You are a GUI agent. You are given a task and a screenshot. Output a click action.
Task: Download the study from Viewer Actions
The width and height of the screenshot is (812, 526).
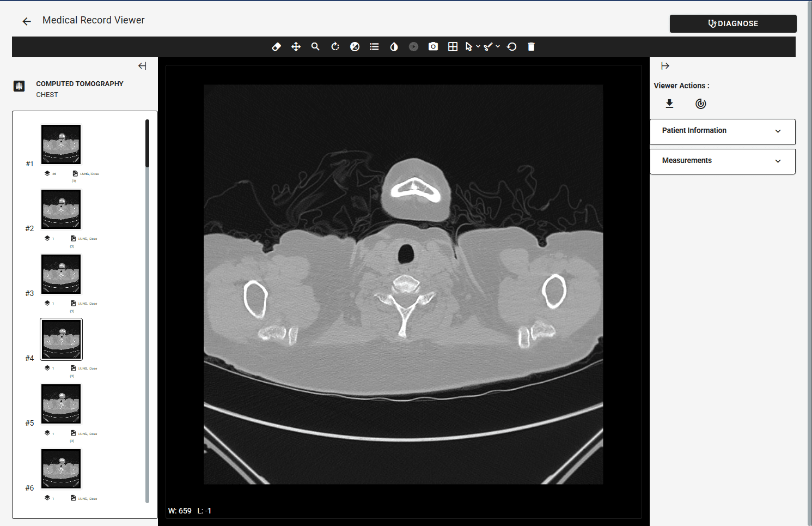click(x=670, y=104)
